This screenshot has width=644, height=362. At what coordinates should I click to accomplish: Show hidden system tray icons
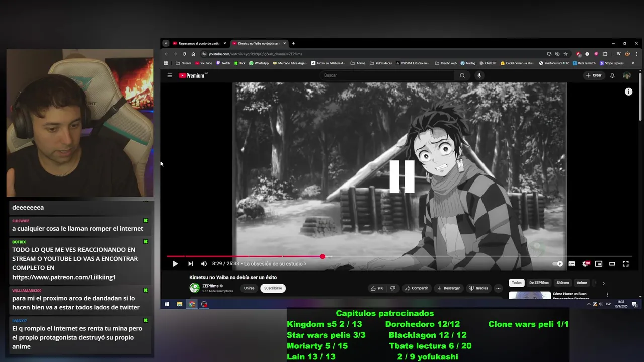point(589,304)
